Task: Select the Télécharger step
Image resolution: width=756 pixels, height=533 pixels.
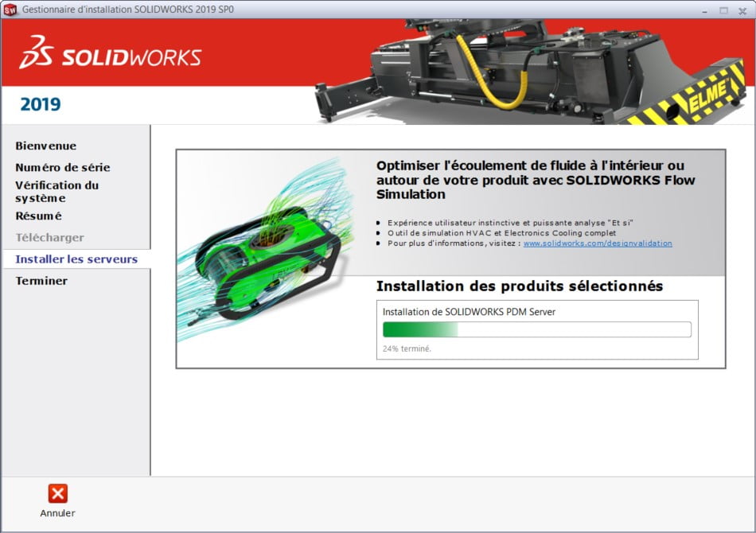Action: pos(49,238)
